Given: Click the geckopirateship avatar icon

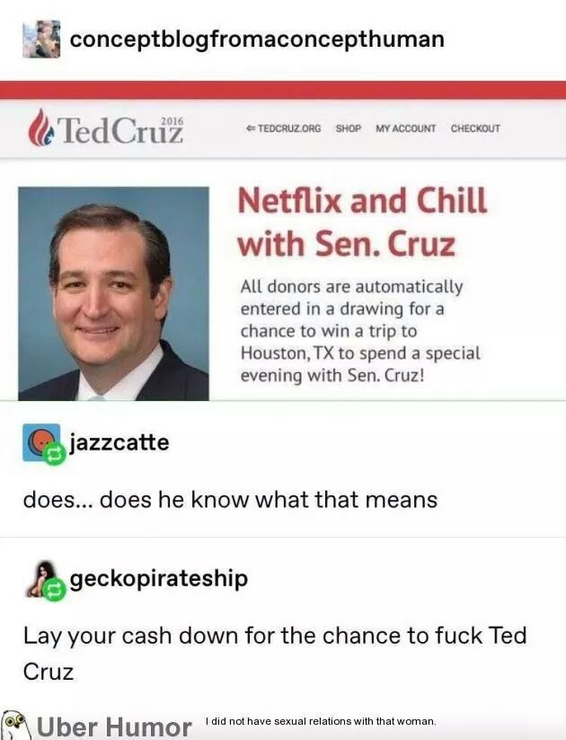Looking at the screenshot, I should pos(41,579).
